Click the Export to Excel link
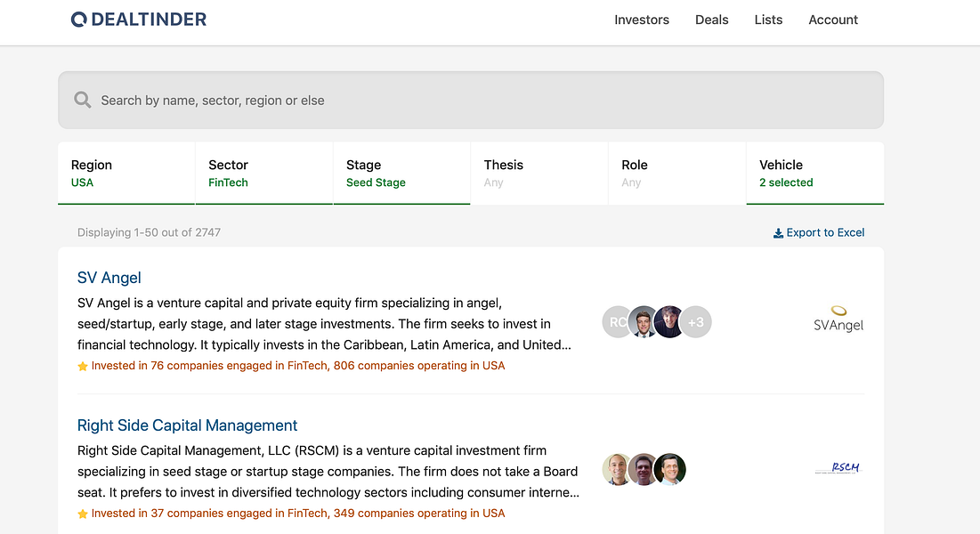 click(819, 232)
